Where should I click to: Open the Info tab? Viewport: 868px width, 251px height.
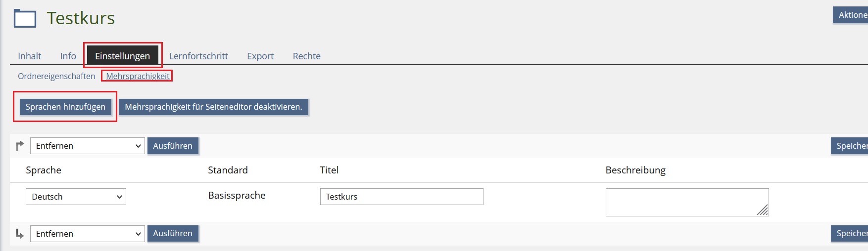point(68,56)
